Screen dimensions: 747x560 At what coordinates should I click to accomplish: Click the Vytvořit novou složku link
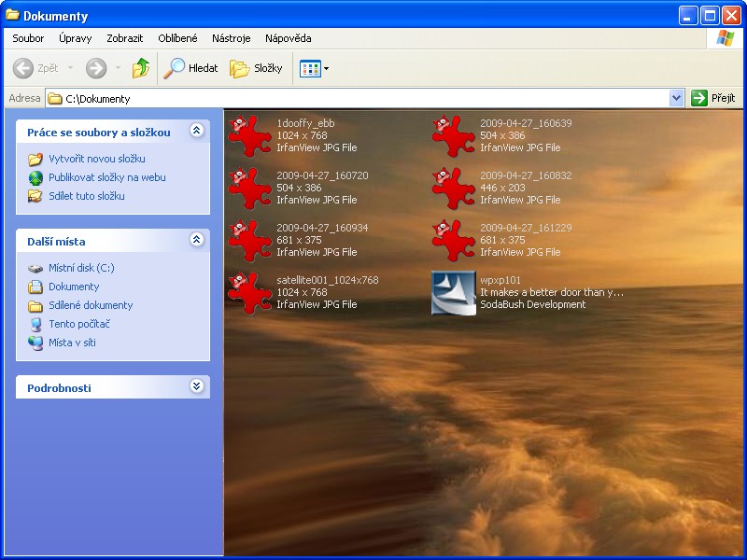(96, 159)
